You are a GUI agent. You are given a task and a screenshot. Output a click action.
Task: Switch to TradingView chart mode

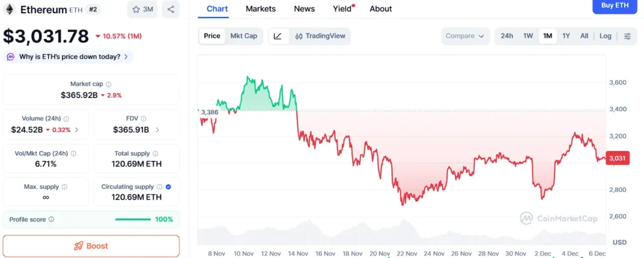[321, 36]
